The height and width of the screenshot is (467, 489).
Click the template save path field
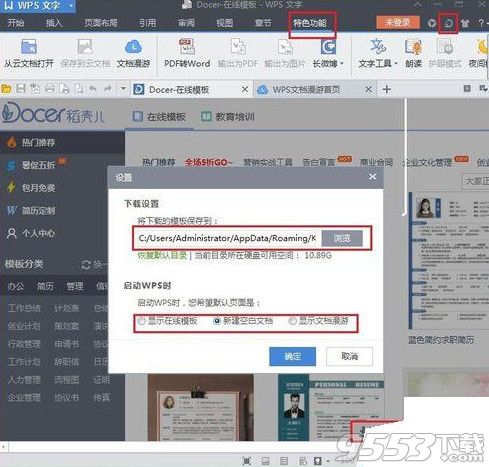pos(227,238)
